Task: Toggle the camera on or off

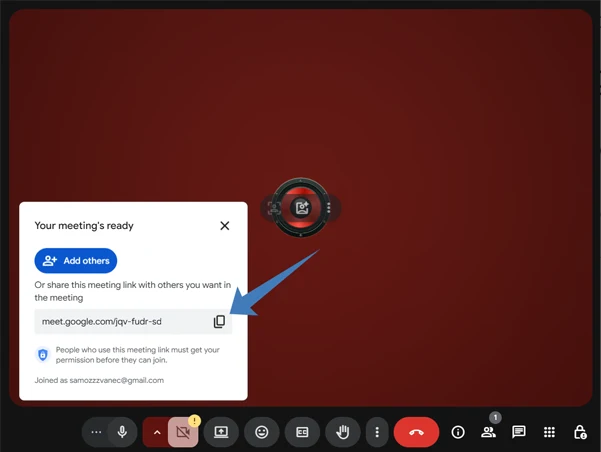Action: pos(183,432)
